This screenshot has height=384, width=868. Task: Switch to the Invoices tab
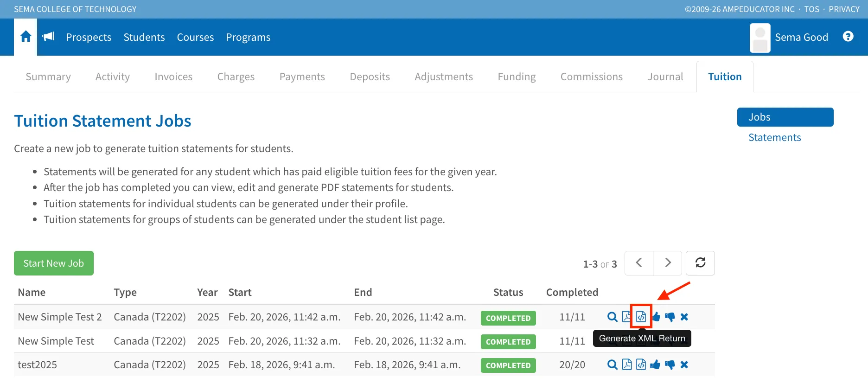(173, 77)
